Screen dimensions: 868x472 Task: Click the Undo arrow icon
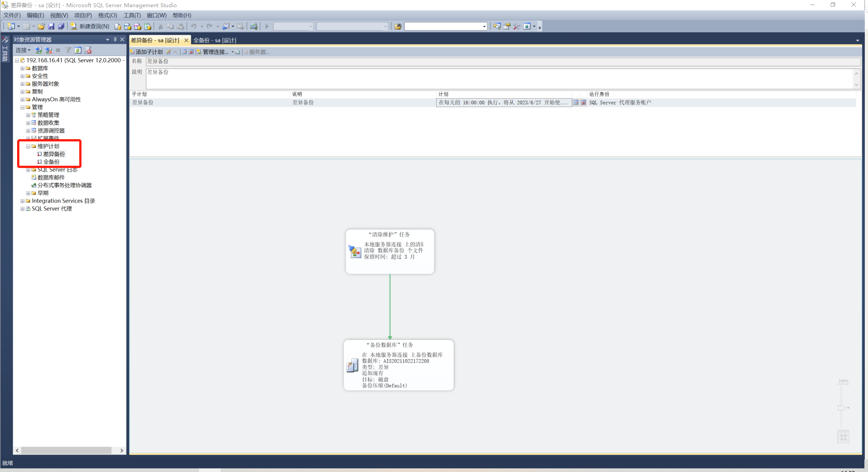(x=194, y=27)
